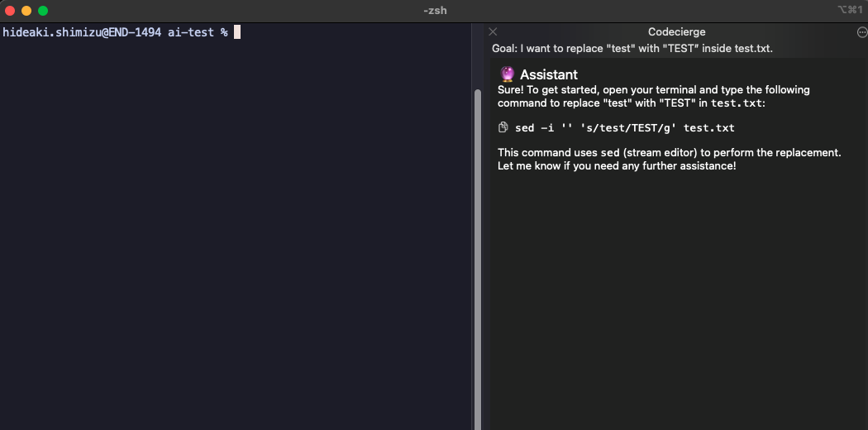
Task: Click the terminal cursor after the prompt
Action: (x=237, y=32)
